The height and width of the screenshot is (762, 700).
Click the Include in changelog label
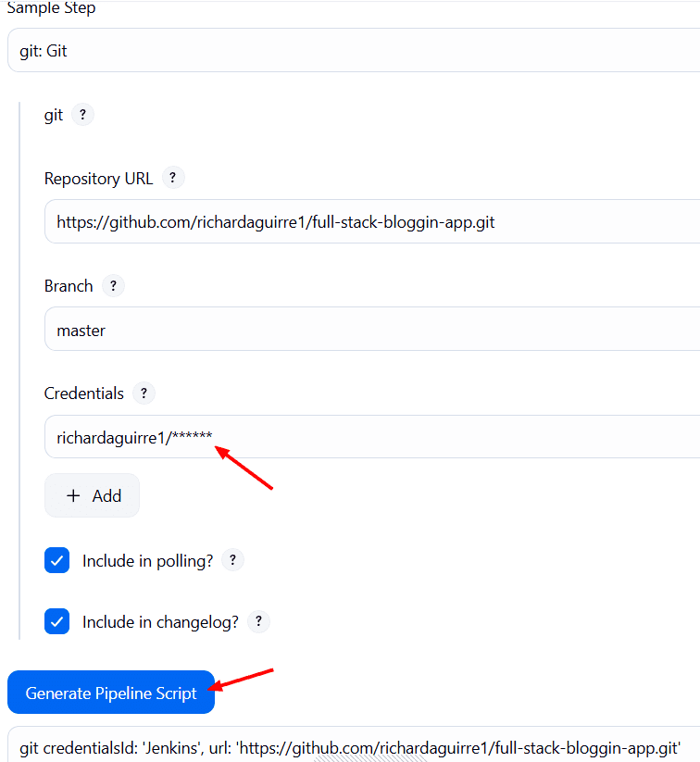point(160,622)
